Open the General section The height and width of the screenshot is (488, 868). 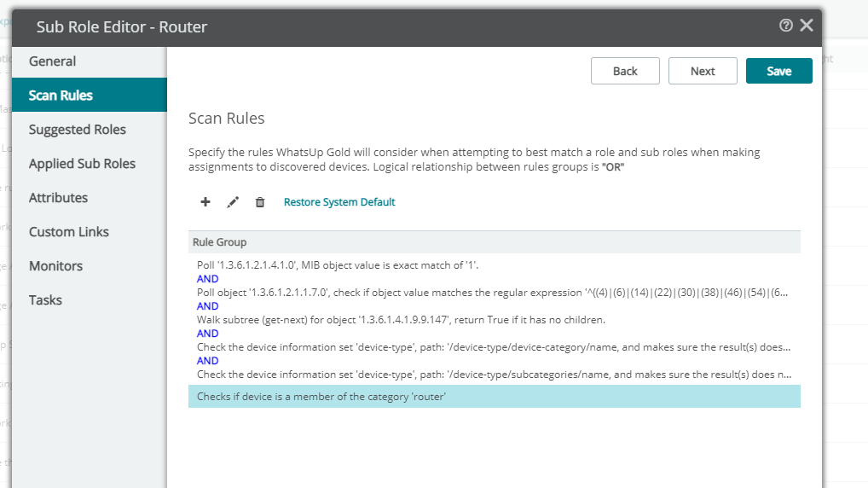90,61
